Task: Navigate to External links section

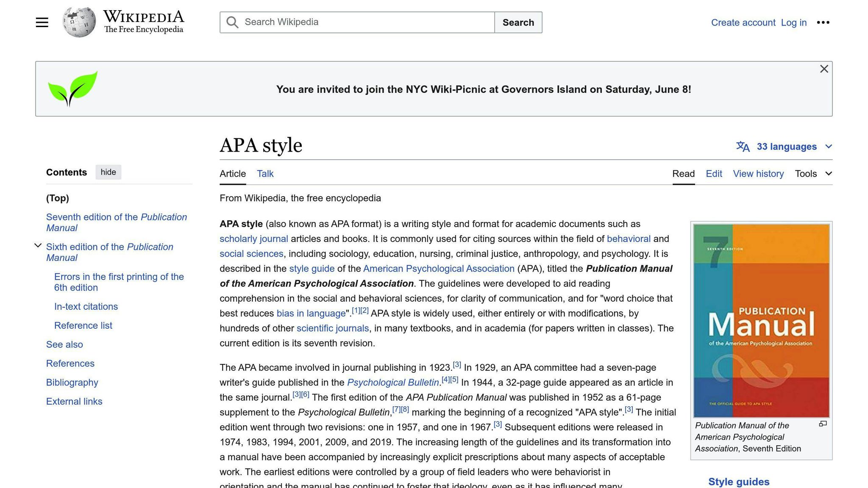Action: (x=74, y=401)
